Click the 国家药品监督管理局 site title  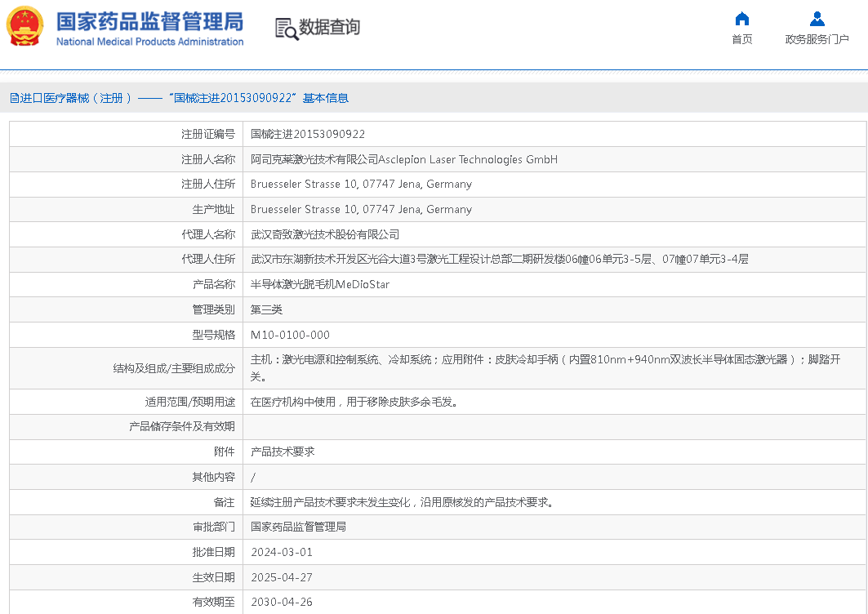tap(149, 21)
